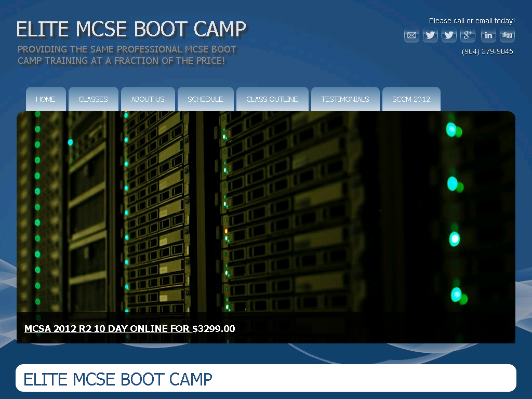Visit the LinkedIn icon link
This screenshot has width=532, height=399.
(488, 35)
